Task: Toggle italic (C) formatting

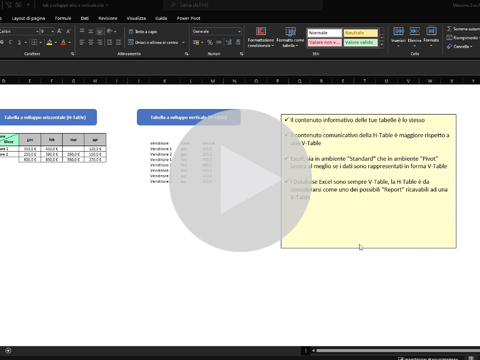Action: [x=10, y=42]
